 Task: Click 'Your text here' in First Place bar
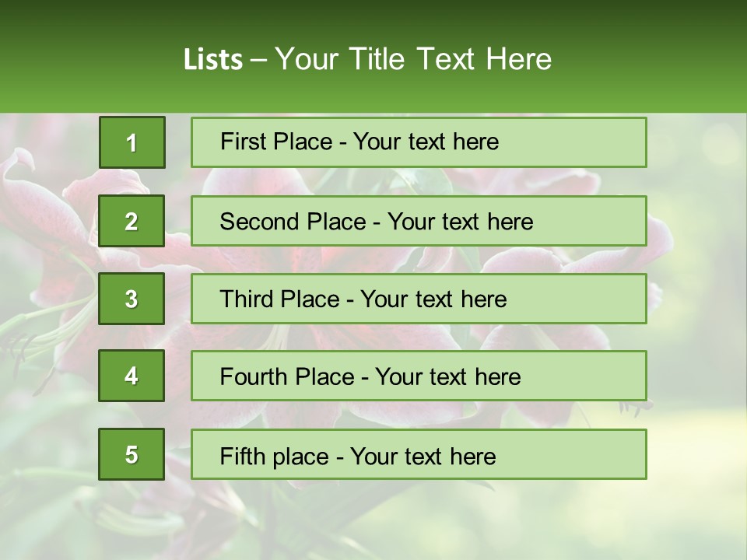coord(426,142)
